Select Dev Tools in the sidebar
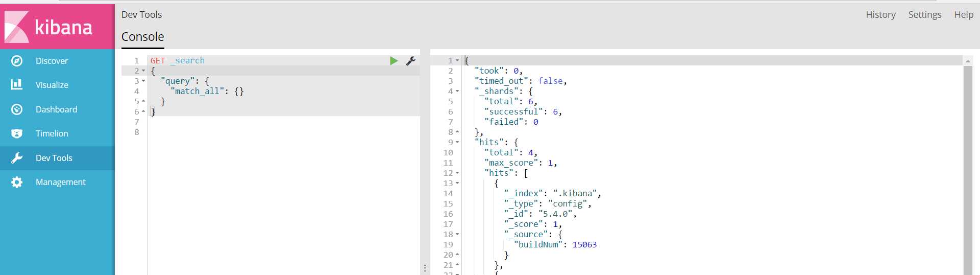The height and width of the screenshot is (275, 980). coord(54,158)
